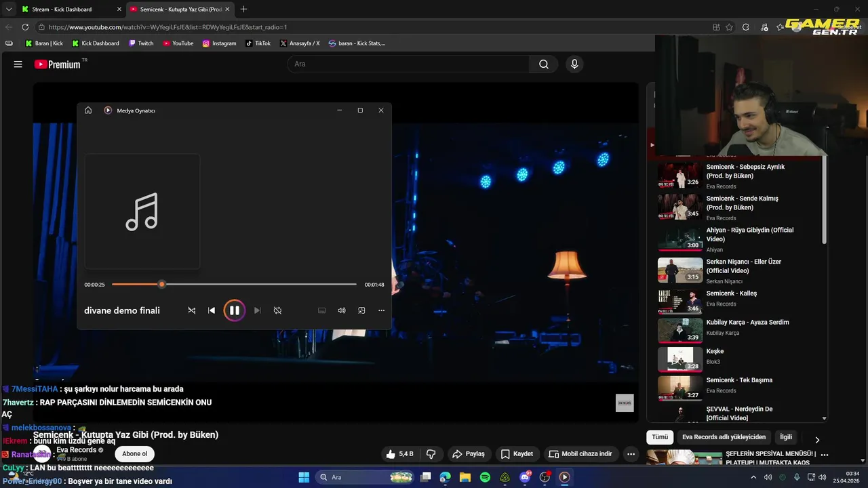Open browser tab search dropdown
Image resolution: width=868 pixels, height=488 pixels.
point(8,9)
